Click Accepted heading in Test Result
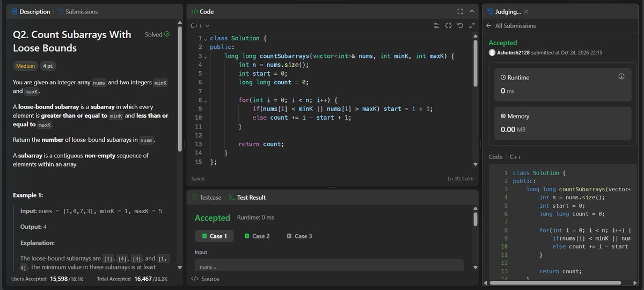 pos(212,218)
